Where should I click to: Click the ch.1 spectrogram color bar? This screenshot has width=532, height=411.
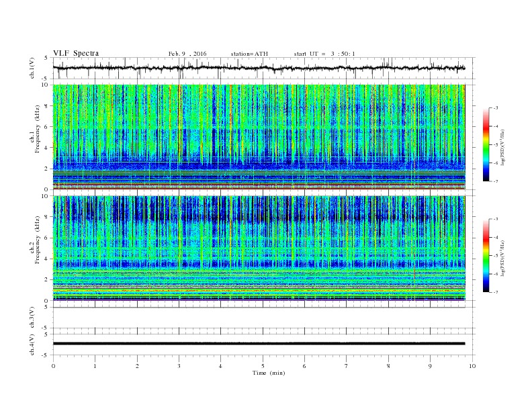[x=486, y=144]
